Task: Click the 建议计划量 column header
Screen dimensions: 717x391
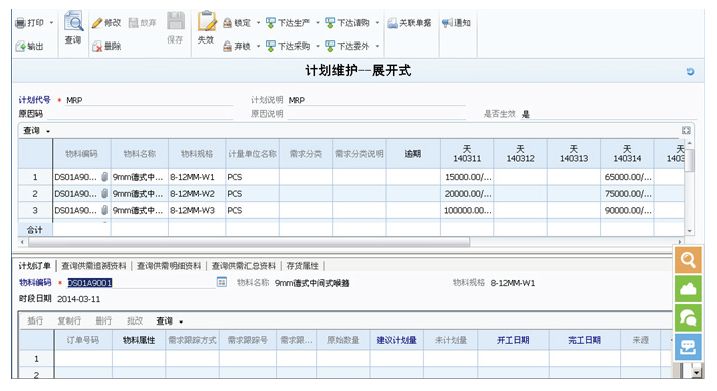Action: tap(396, 340)
